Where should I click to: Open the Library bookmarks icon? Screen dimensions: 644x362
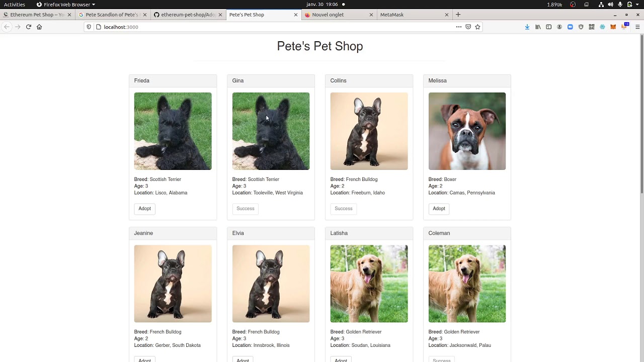538,27
